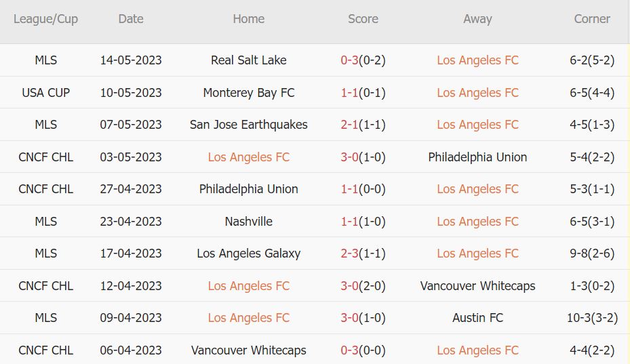Click the Home column header
Viewport: 630px width, 364px height.
click(248, 19)
